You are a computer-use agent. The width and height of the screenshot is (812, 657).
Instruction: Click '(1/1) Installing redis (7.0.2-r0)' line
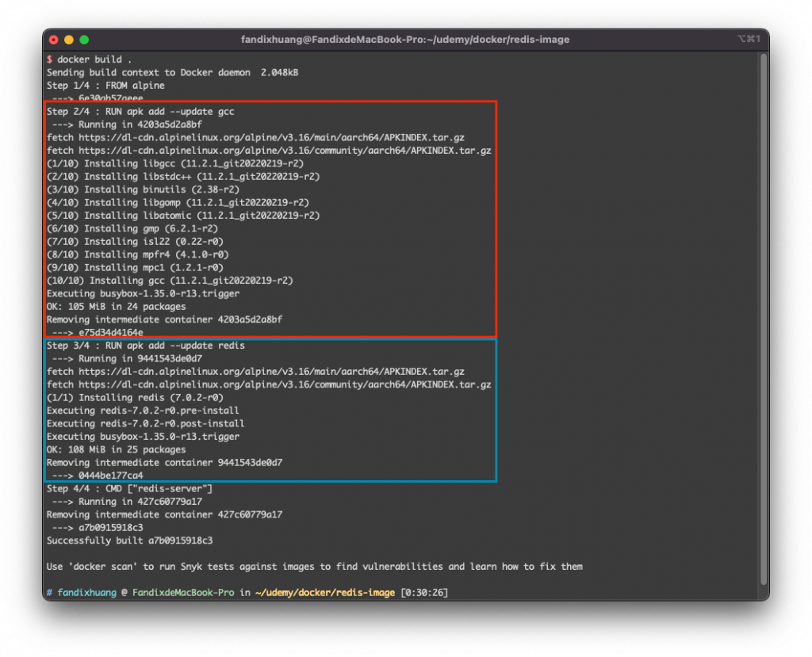135,398
